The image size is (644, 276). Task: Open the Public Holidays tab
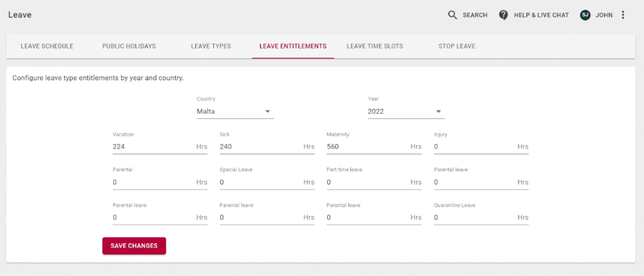[129, 46]
